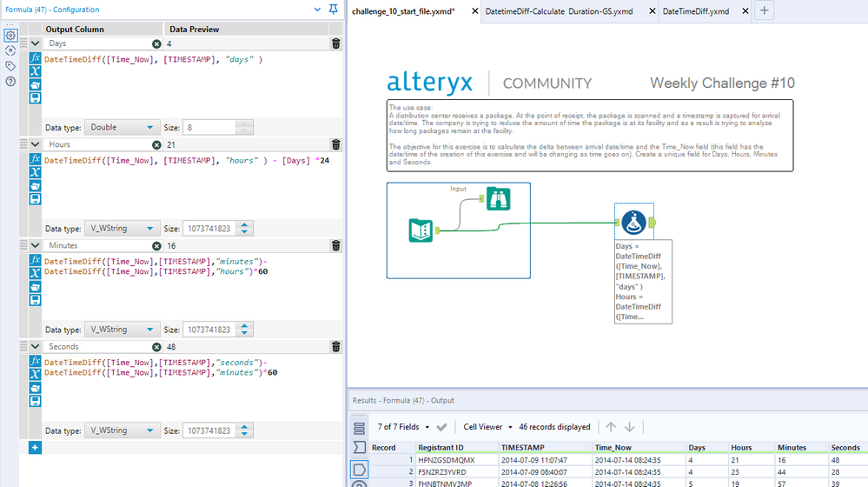Screen dimensions: 868x487
Task: Open functions list for Hours expression
Action: click(36, 160)
